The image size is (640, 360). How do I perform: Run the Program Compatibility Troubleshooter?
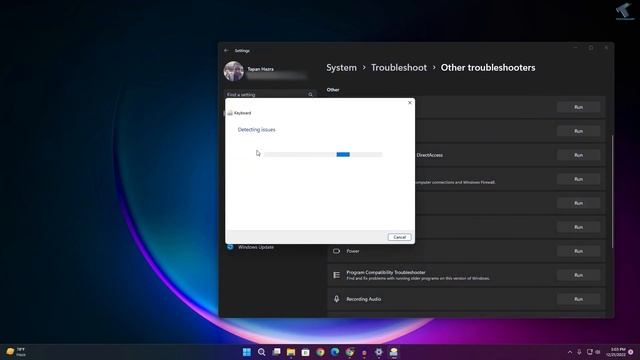tap(578, 275)
